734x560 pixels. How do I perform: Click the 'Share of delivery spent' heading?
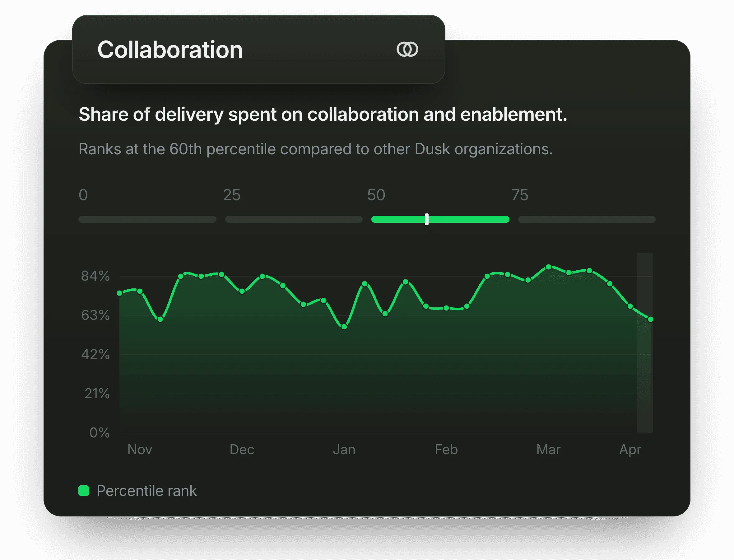click(323, 115)
